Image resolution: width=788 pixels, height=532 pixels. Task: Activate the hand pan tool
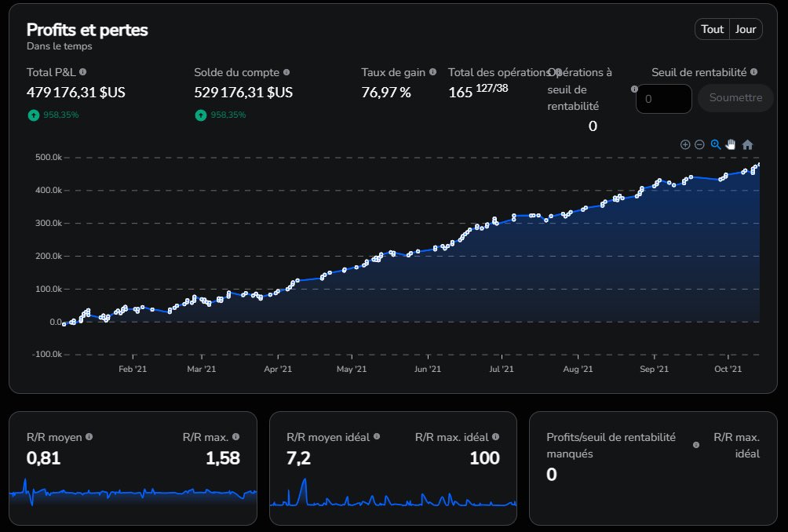[x=731, y=144]
